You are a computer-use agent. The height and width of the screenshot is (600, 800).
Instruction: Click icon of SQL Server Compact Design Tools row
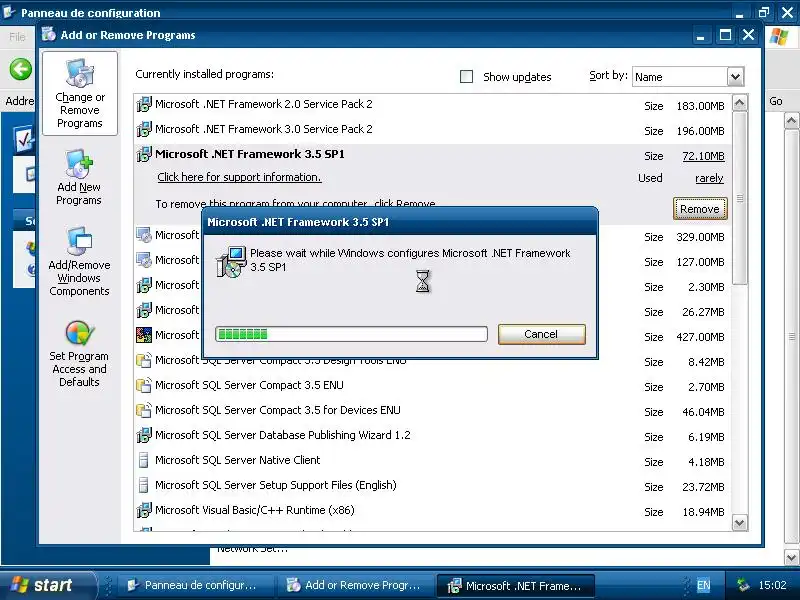144,360
